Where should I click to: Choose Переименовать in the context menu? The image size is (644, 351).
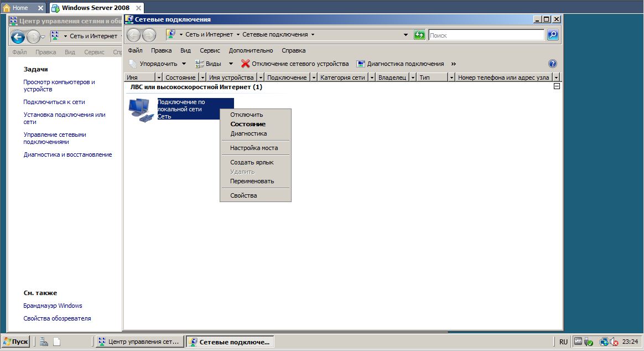click(256, 181)
